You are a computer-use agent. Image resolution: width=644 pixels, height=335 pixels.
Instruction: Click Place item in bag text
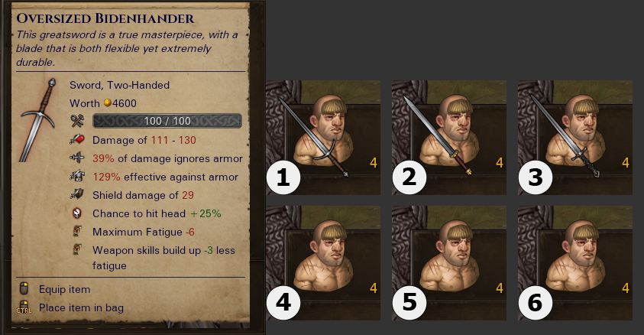pos(81,308)
